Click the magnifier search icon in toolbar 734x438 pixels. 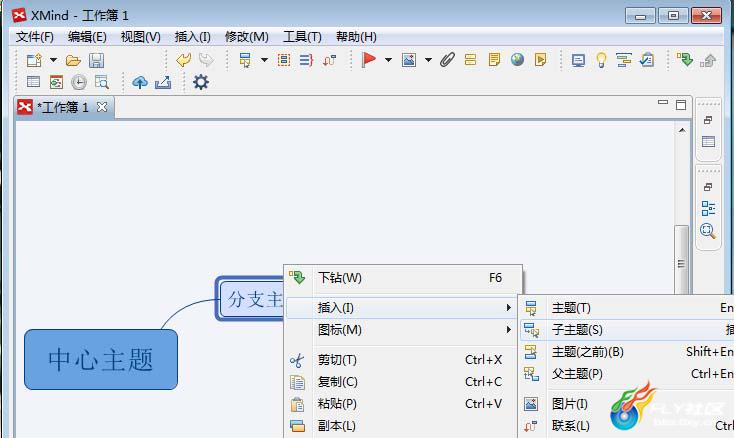[102, 82]
